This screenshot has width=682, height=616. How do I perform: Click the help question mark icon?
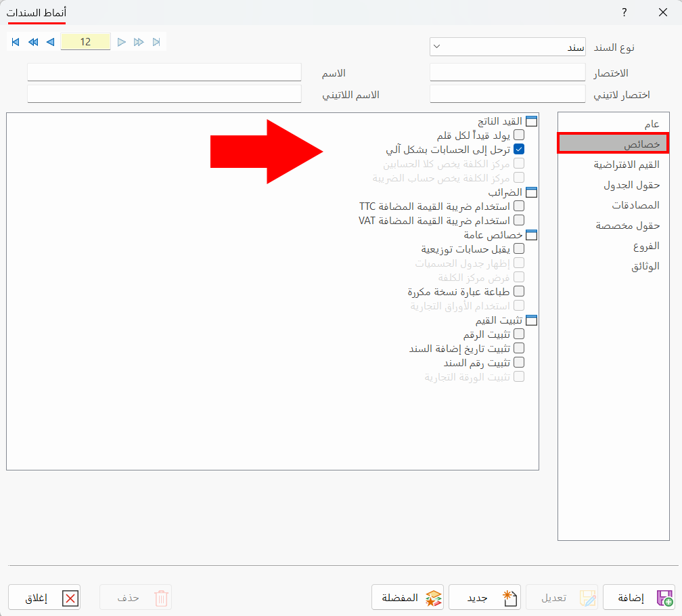[x=624, y=12]
